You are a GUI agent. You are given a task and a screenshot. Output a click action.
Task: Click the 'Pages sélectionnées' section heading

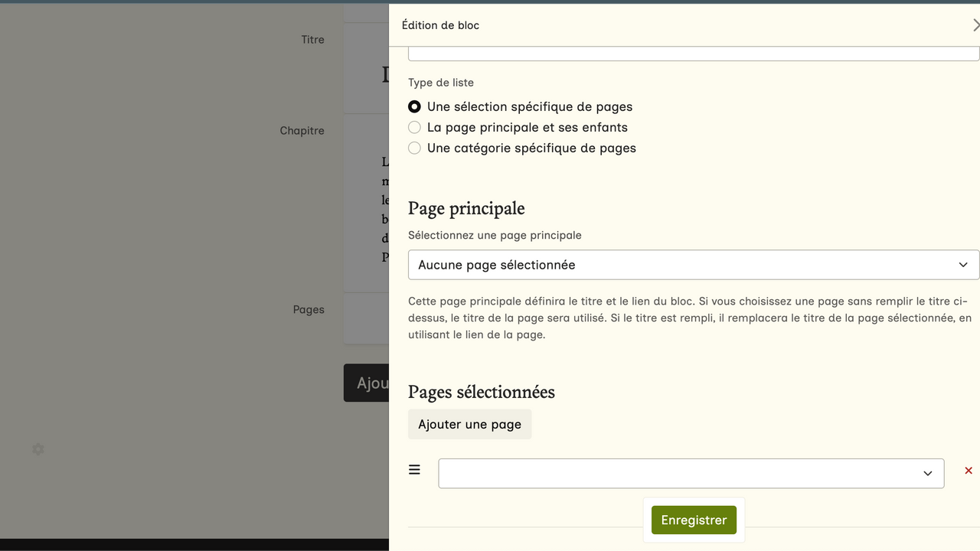(481, 393)
